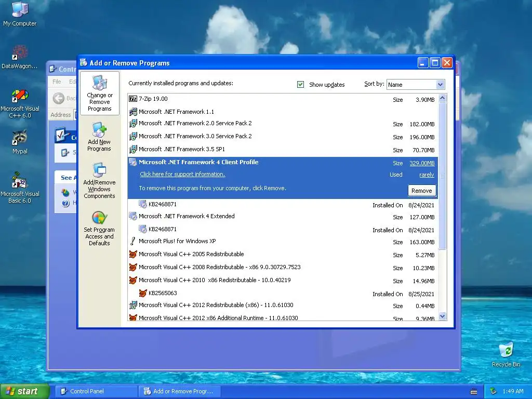This screenshot has width=532, height=399.
Task: Click the scroll down arrow of program list
Action: [x=442, y=316]
